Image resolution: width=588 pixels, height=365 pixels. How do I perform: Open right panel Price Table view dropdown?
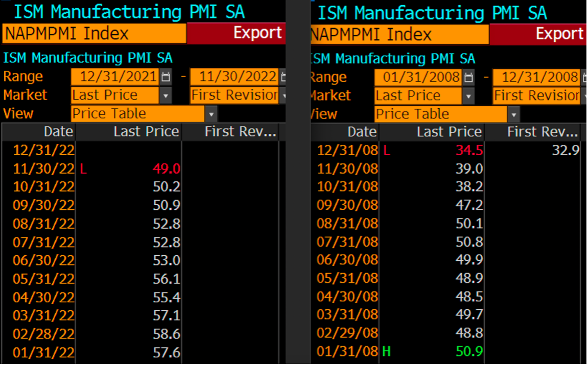click(514, 115)
